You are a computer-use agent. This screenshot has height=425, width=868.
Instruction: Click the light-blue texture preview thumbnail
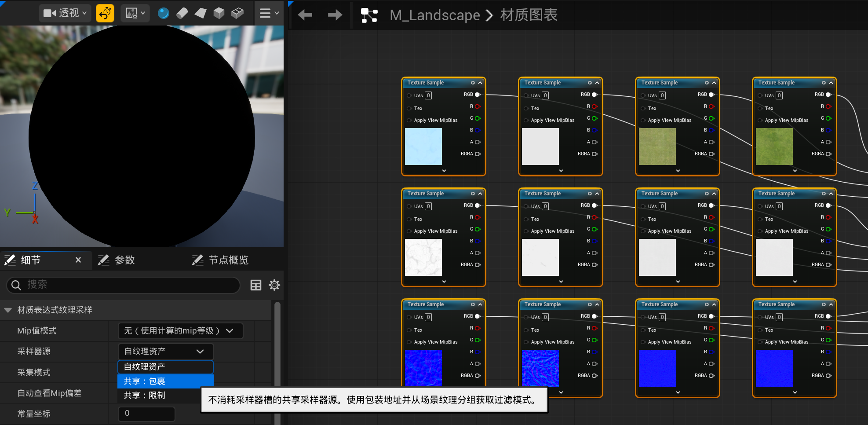tap(423, 147)
